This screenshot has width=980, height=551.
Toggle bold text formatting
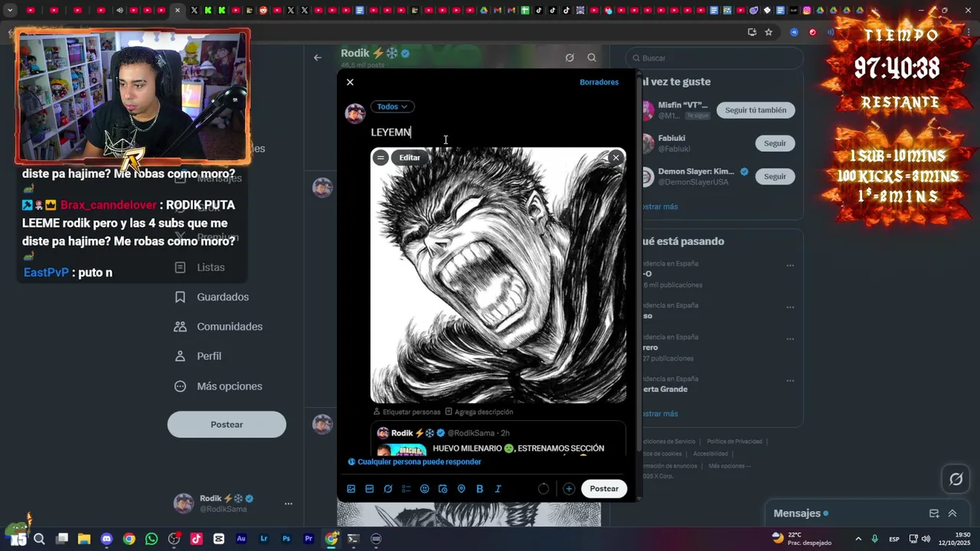pyautogui.click(x=479, y=489)
